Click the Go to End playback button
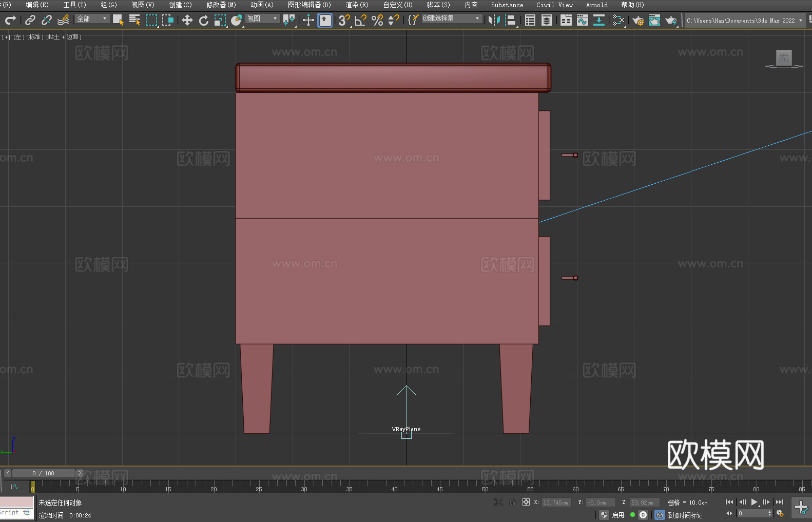Screen dimensions: 812x522 pyautogui.click(x=780, y=502)
